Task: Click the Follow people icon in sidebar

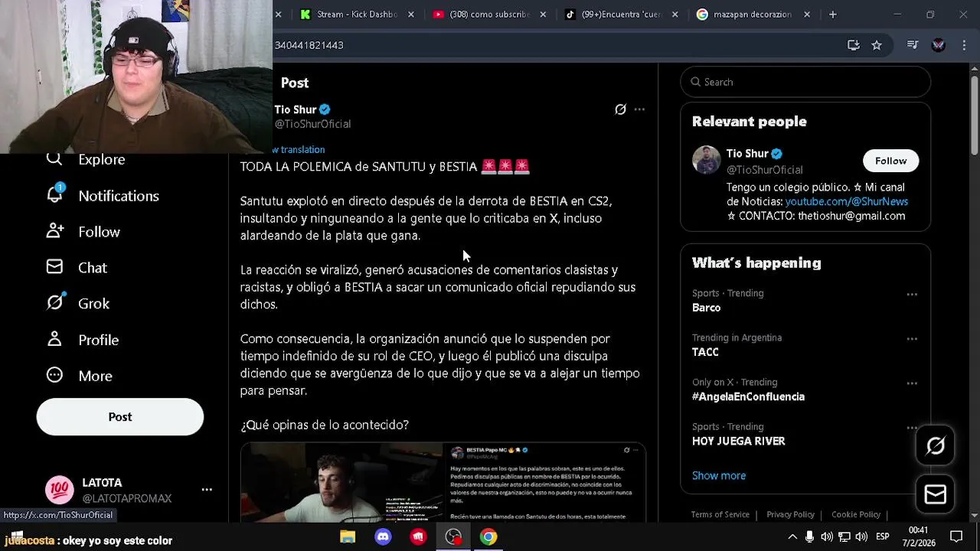Action: pyautogui.click(x=54, y=231)
